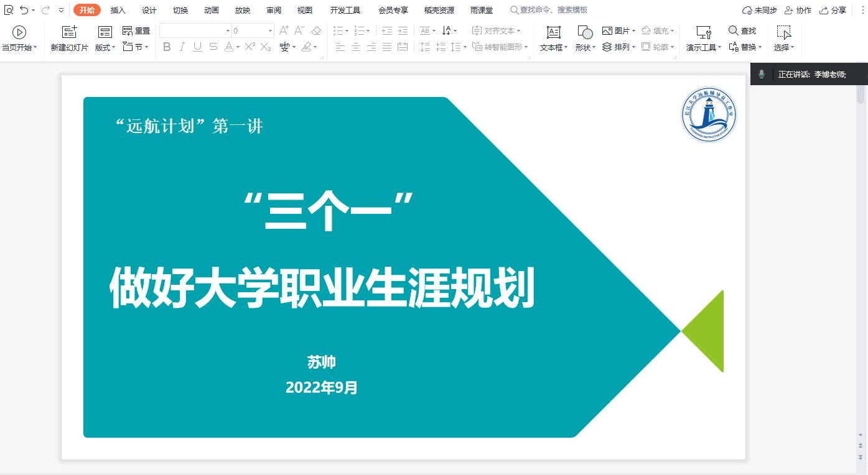Click the Undo arrow icon
868x475 pixels.
pos(24,10)
